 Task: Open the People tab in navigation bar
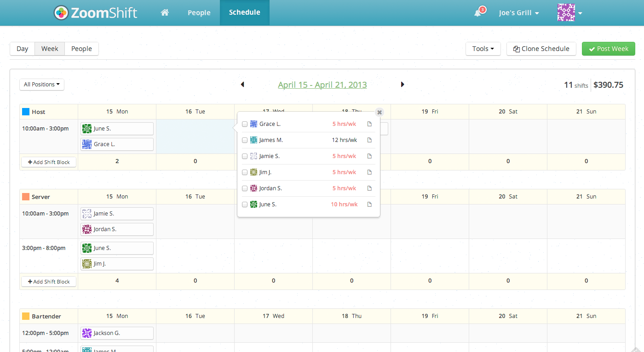[x=199, y=13]
